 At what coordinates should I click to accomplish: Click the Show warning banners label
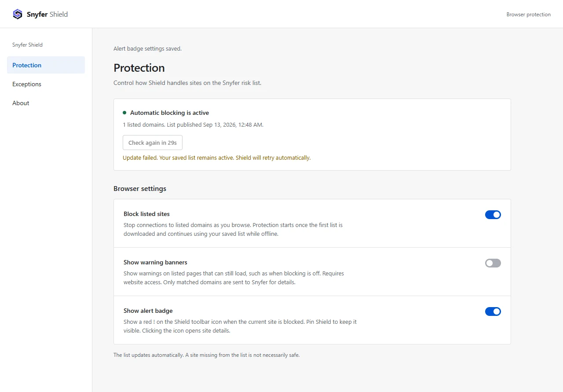pyautogui.click(x=155, y=262)
